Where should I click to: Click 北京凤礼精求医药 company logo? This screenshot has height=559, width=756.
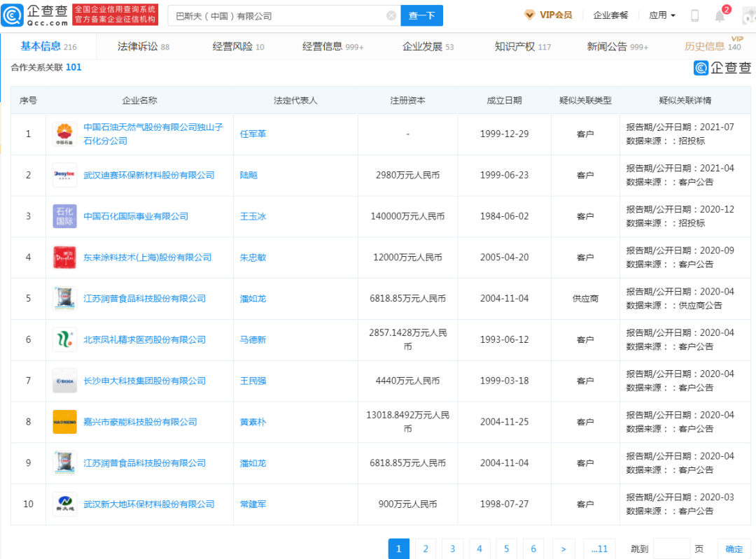click(64, 339)
